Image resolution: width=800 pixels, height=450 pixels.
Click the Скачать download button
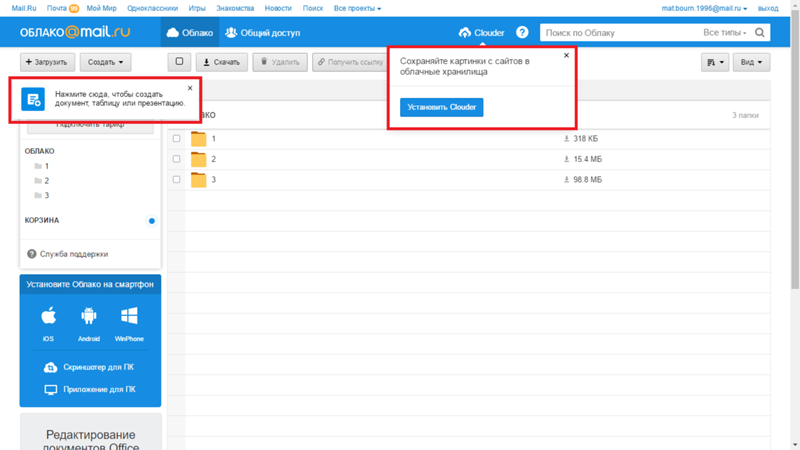(221, 62)
